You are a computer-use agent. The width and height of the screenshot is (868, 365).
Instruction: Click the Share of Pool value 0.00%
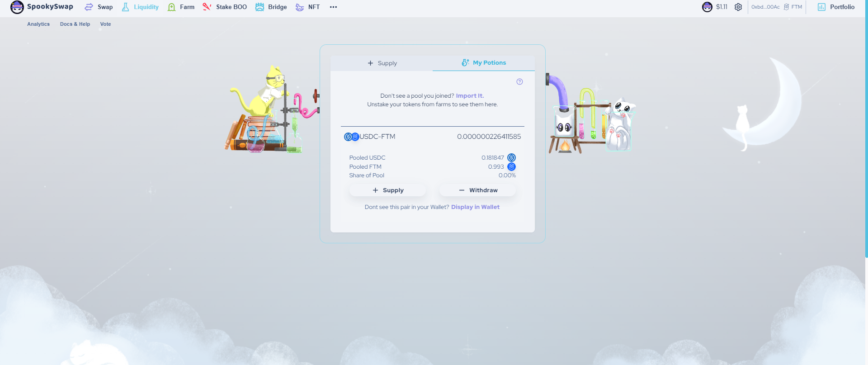[x=507, y=175]
